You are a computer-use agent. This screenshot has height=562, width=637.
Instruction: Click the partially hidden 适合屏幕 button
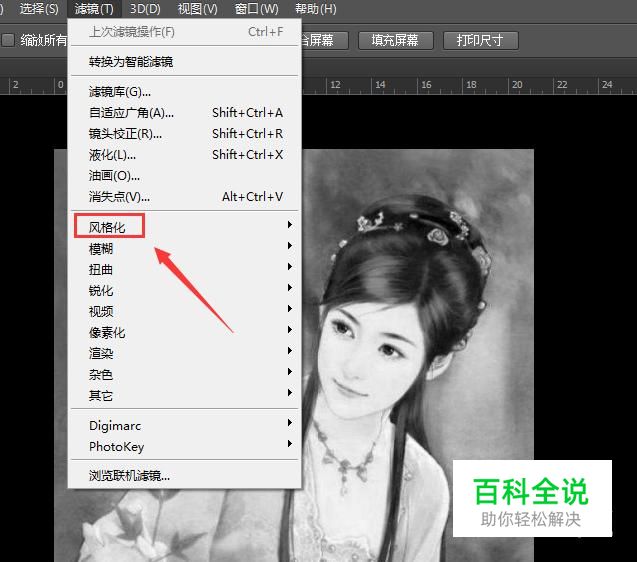tap(325, 40)
